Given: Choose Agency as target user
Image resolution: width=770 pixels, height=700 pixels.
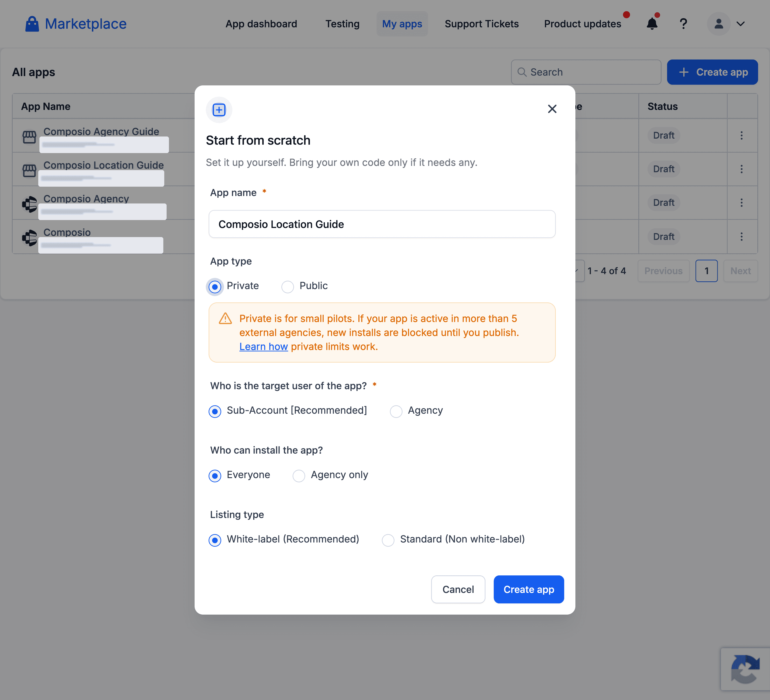Looking at the screenshot, I should [396, 411].
